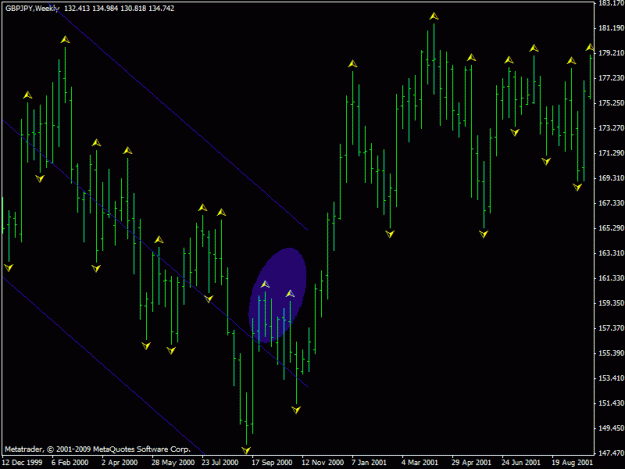Click the open price value 132.413

(x=77, y=8)
